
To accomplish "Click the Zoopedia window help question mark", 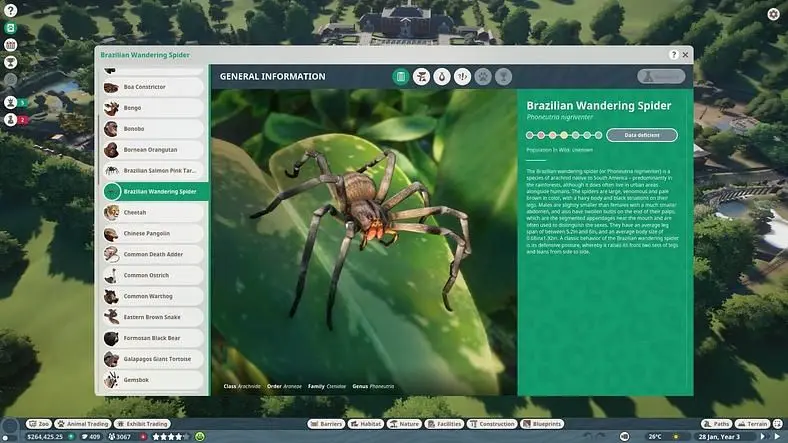I will [674, 55].
